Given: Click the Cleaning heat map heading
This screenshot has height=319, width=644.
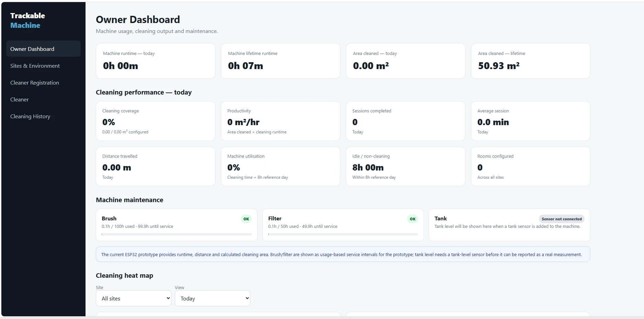Looking at the screenshot, I should (124, 276).
